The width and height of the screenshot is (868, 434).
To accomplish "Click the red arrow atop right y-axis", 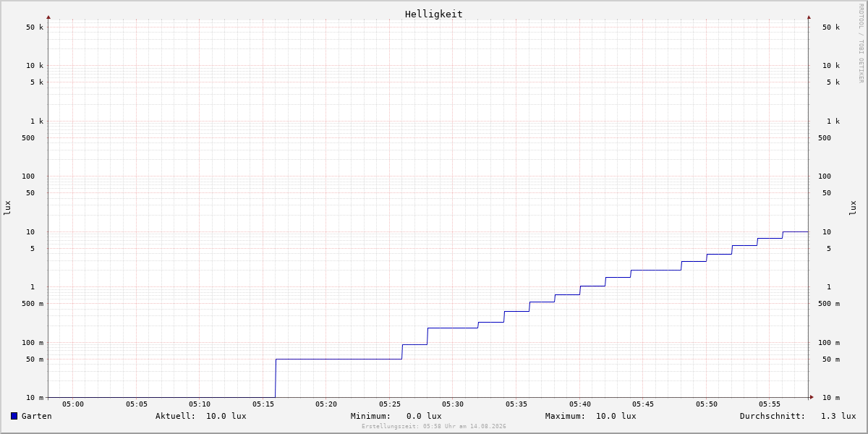I will (809, 17).
